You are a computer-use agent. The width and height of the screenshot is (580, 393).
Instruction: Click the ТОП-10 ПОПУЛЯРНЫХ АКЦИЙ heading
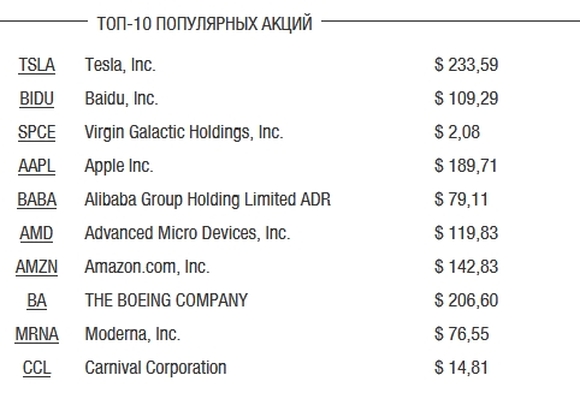click(x=205, y=23)
